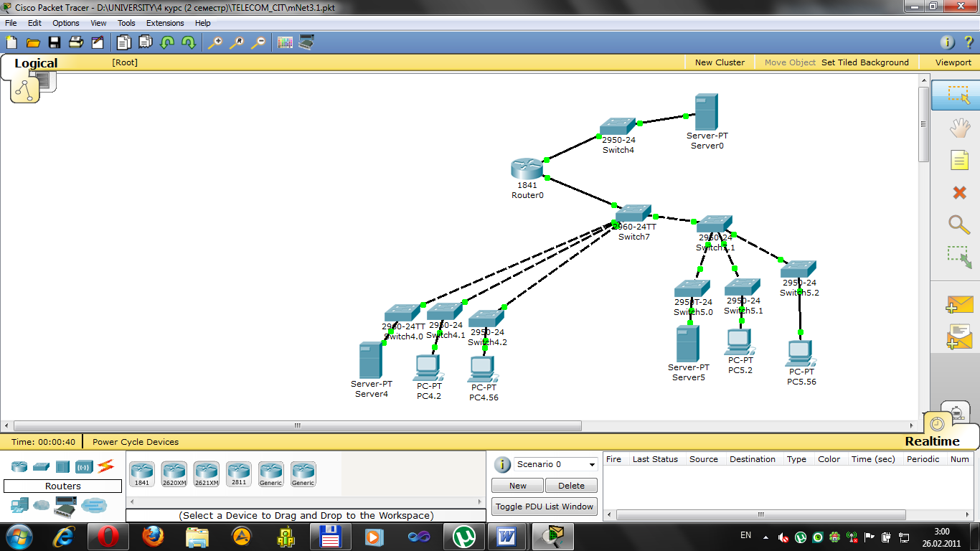Screen dimensions: 980x551
Task: Open Microsoft Word from the taskbar
Action: 507,536
